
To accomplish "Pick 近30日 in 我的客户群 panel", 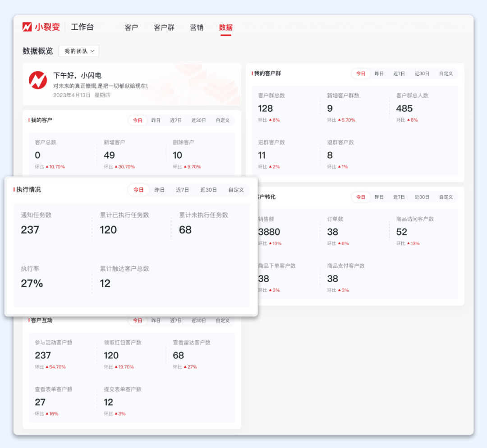I will pyautogui.click(x=422, y=73).
